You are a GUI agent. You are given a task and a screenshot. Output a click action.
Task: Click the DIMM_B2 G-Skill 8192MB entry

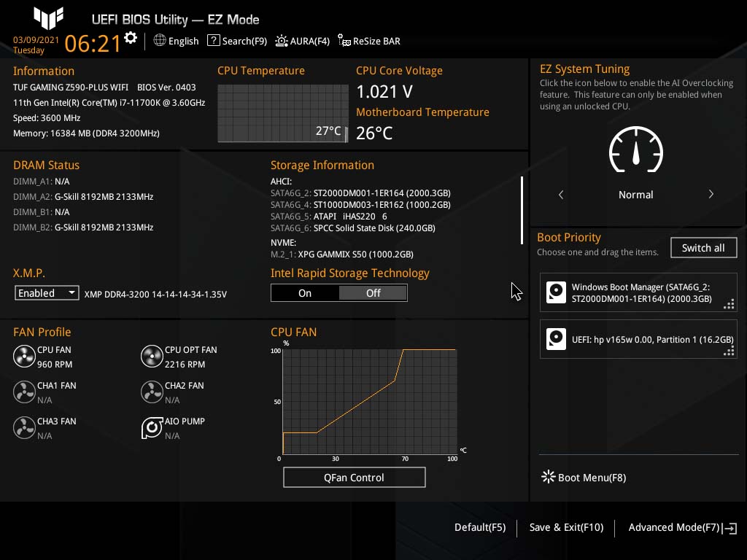(x=83, y=227)
